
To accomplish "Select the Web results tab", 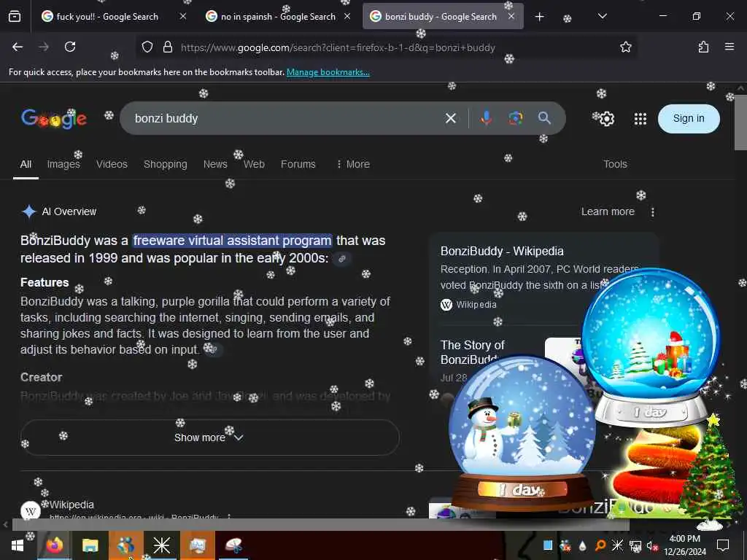I will [x=254, y=164].
